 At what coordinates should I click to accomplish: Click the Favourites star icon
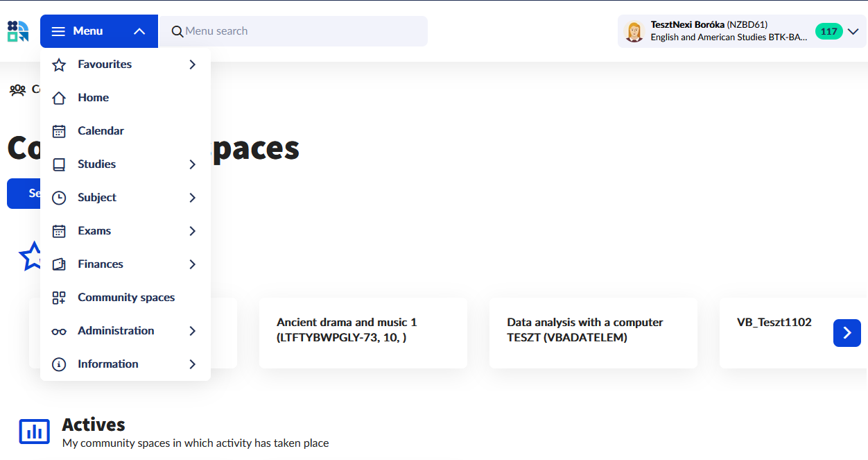point(59,65)
